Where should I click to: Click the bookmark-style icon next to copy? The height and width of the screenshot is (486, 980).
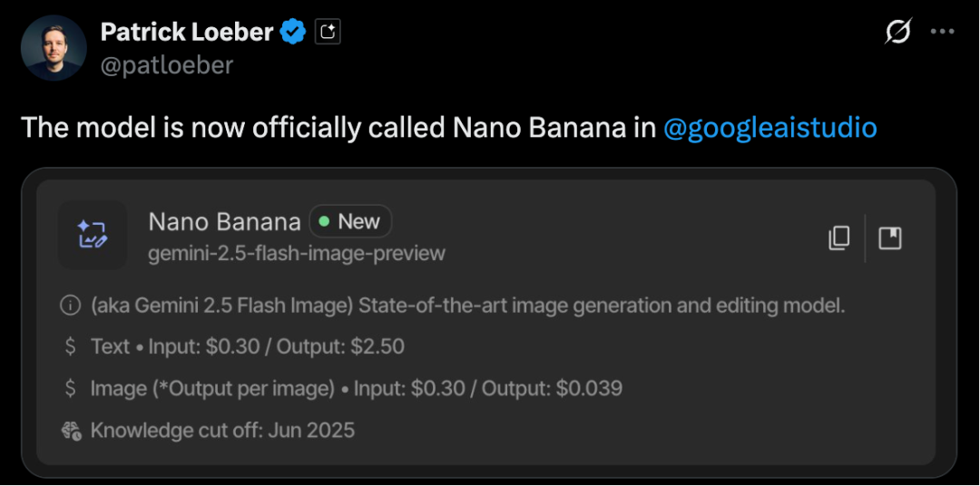pyautogui.click(x=890, y=238)
